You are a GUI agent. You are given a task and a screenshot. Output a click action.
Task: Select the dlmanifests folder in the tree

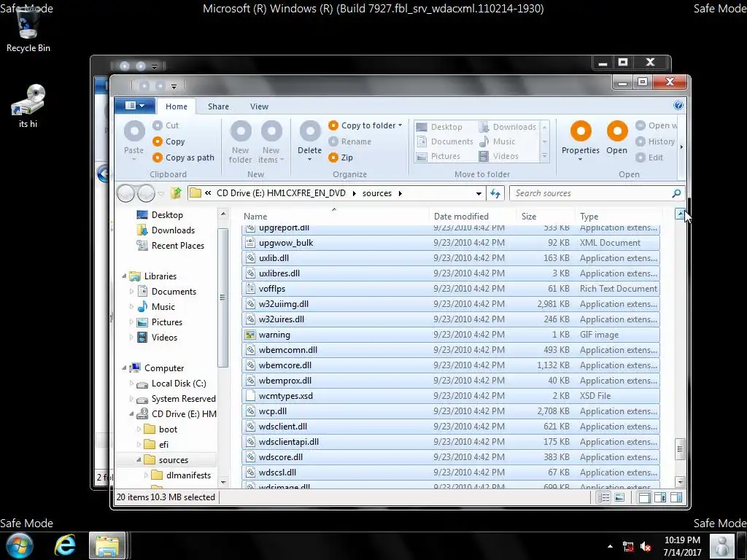pos(181,475)
